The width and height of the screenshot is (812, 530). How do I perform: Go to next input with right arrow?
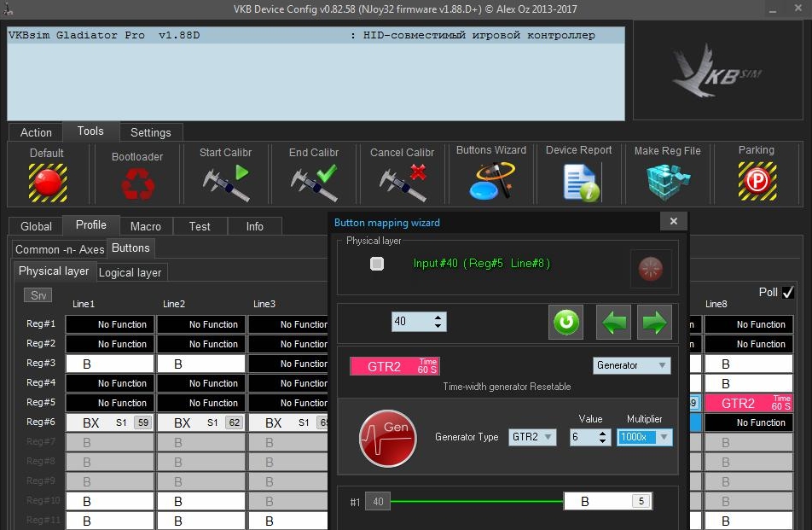coord(654,323)
